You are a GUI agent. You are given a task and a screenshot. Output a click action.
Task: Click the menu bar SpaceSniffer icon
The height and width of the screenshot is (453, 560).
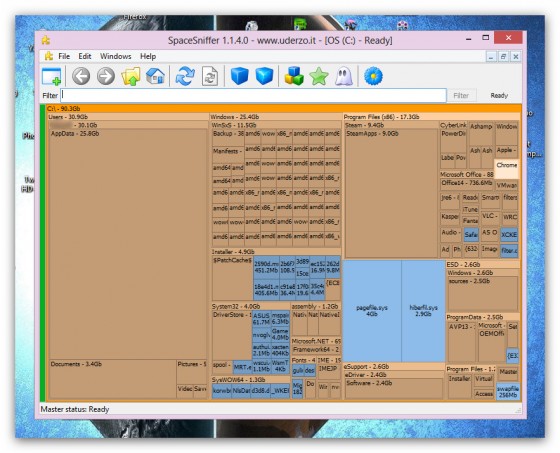click(49, 56)
